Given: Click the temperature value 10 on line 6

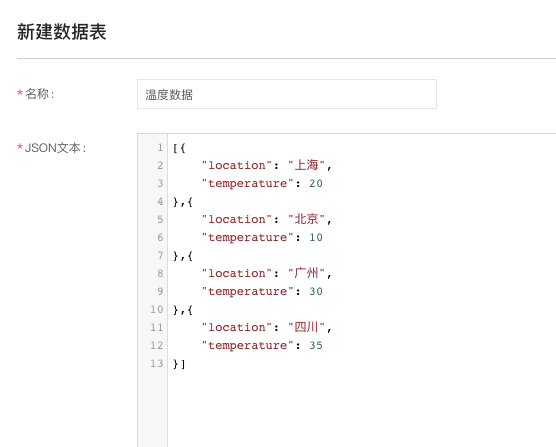Looking at the screenshot, I should tap(316, 237).
